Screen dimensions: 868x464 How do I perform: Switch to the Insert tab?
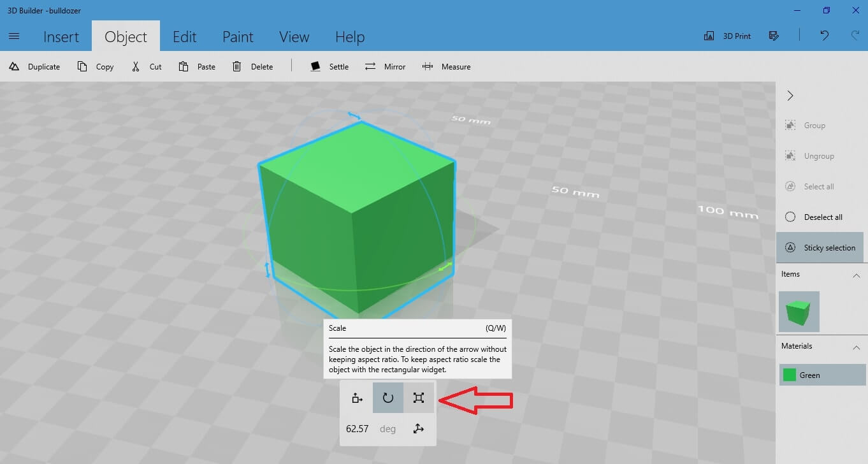(61, 37)
